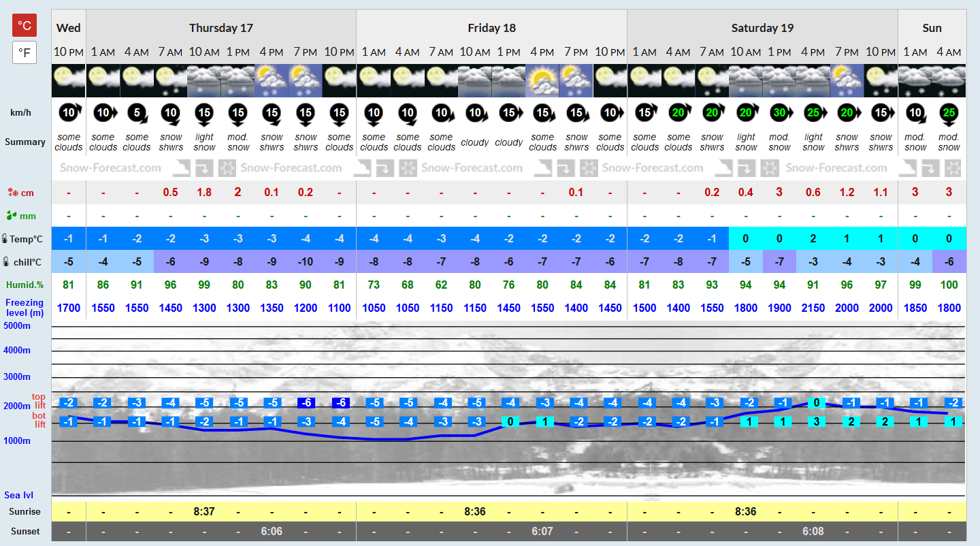Click Sunday 4 AM wind icon showing 25
Screen dimensions: 980x546
pos(949,113)
